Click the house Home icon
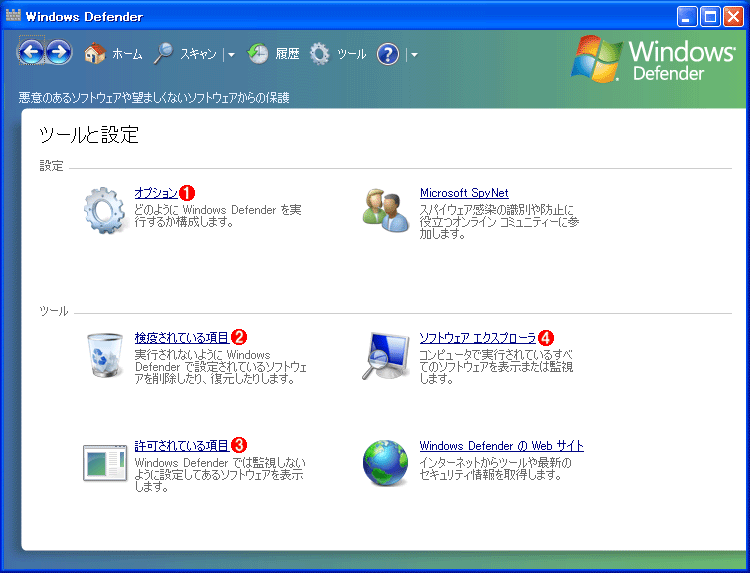 [95, 54]
